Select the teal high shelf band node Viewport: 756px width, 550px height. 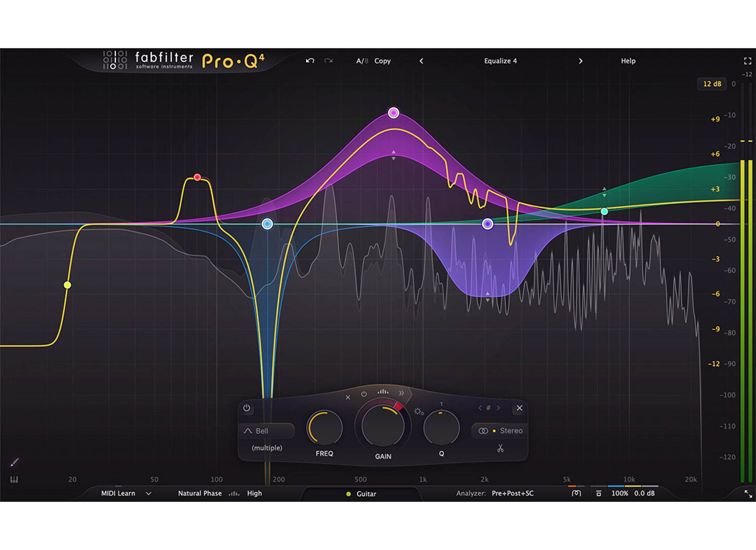(604, 211)
